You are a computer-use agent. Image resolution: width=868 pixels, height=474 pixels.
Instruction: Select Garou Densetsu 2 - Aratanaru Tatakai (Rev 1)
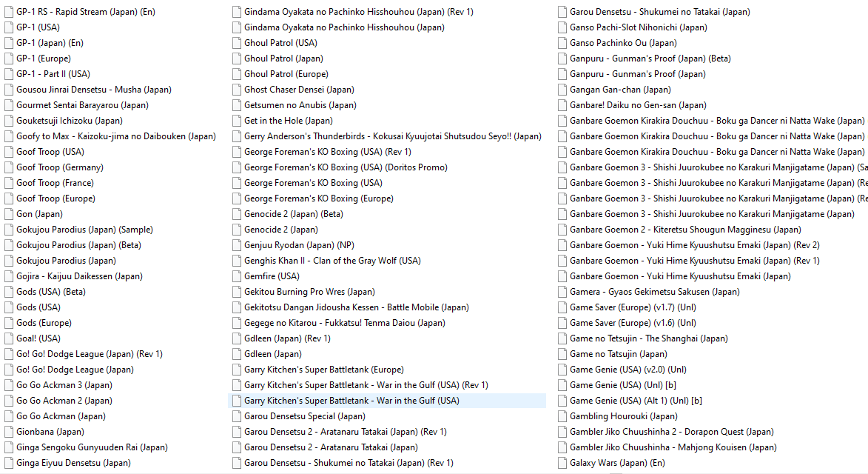pyautogui.click(x=346, y=431)
